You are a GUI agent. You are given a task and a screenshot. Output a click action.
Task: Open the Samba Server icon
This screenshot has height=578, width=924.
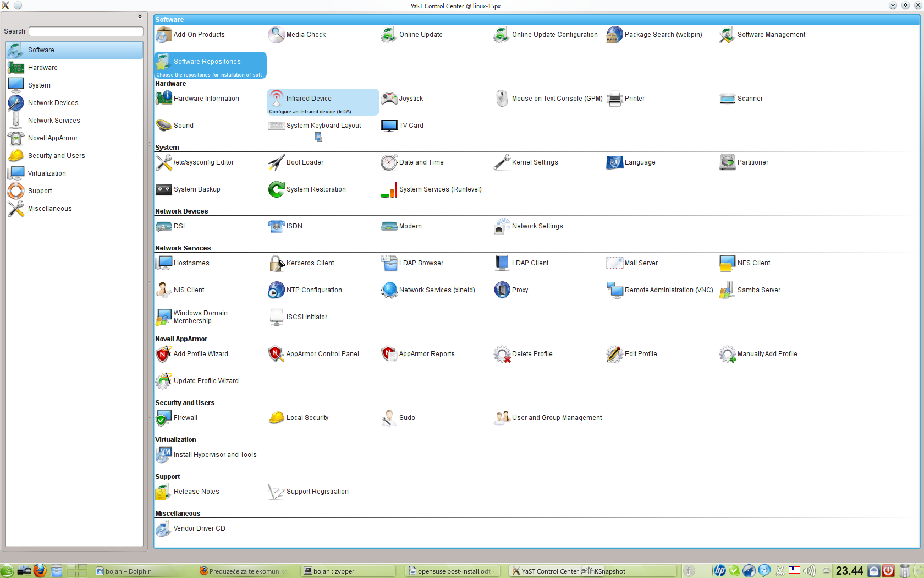[727, 290]
